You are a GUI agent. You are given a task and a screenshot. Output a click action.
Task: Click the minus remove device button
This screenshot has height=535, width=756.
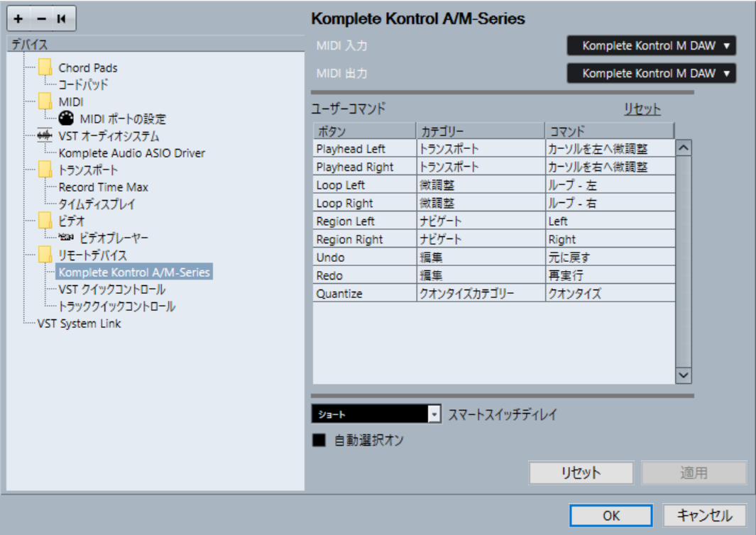click(41, 18)
